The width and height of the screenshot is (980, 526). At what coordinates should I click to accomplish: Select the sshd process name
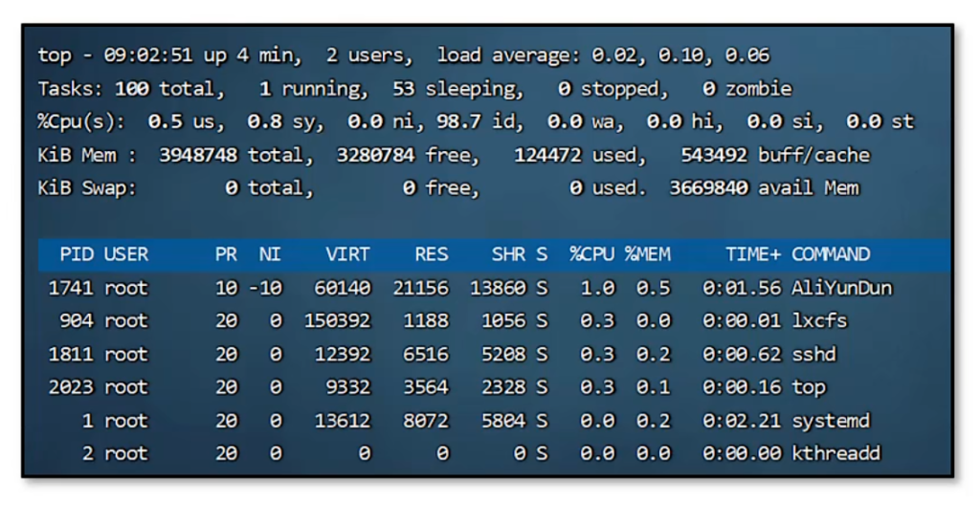click(x=814, y=355)
